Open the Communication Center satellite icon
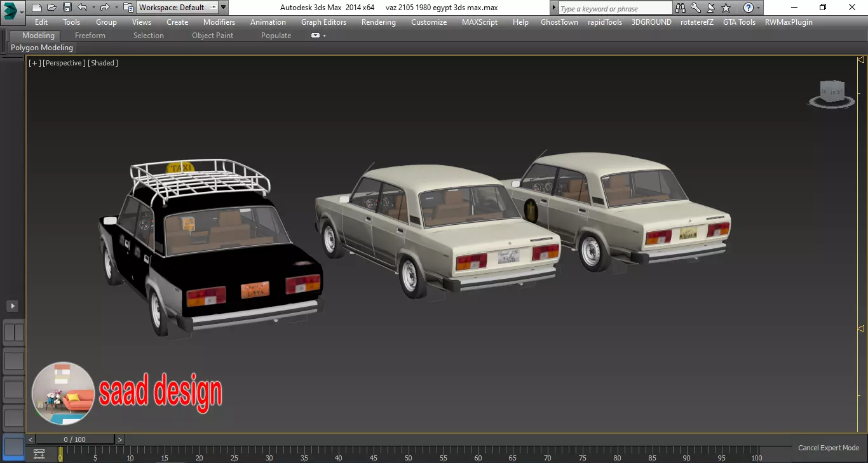The height and width of the screenshot is (463, 868). (711, 8)
